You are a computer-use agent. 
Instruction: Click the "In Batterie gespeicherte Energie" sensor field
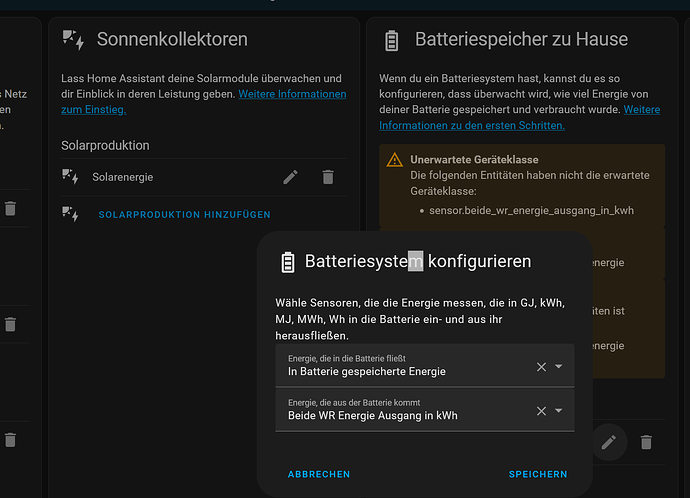click(x=400, y=367)
